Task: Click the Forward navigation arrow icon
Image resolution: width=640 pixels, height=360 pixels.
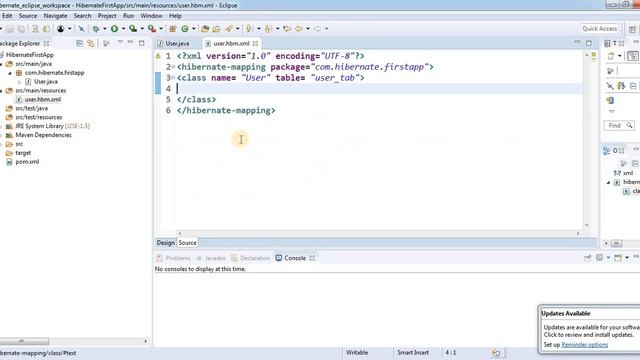Action: point(317,29)
